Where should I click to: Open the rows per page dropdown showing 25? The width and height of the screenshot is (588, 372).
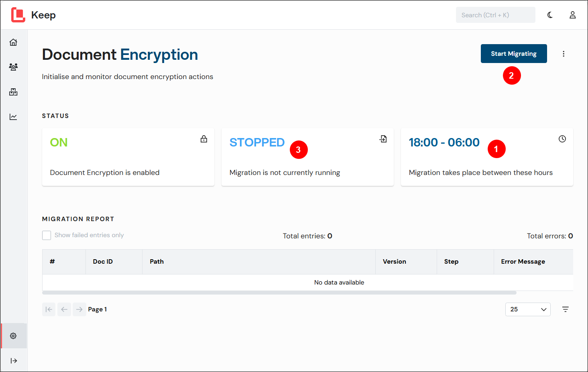click(528, 309)
